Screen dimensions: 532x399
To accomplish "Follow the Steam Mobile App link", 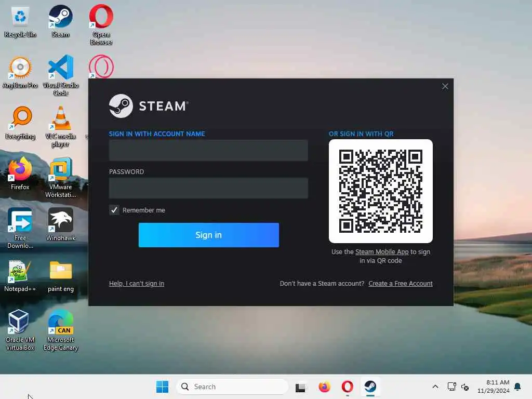I will (382, 252).
